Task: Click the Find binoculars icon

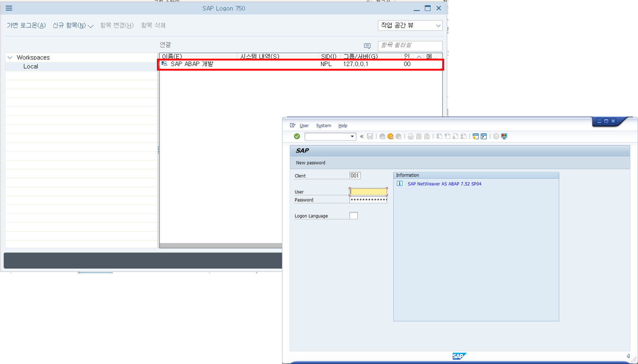Action: click(x=419, y=136)
